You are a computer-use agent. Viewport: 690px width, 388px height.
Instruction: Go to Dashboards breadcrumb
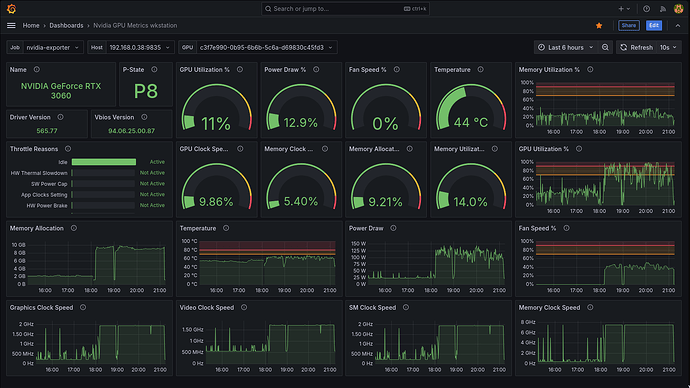tap(66, 26)
